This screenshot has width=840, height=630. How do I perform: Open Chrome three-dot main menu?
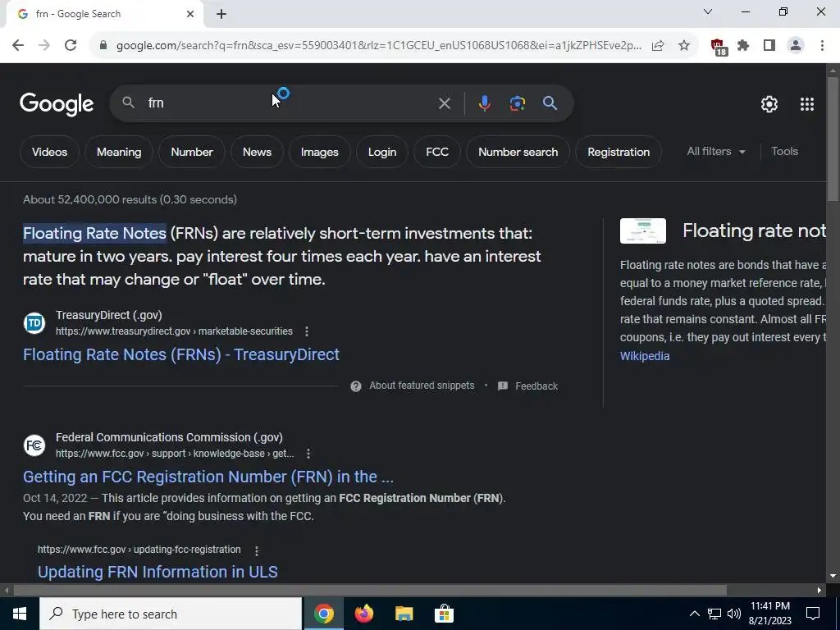point(822,46)
